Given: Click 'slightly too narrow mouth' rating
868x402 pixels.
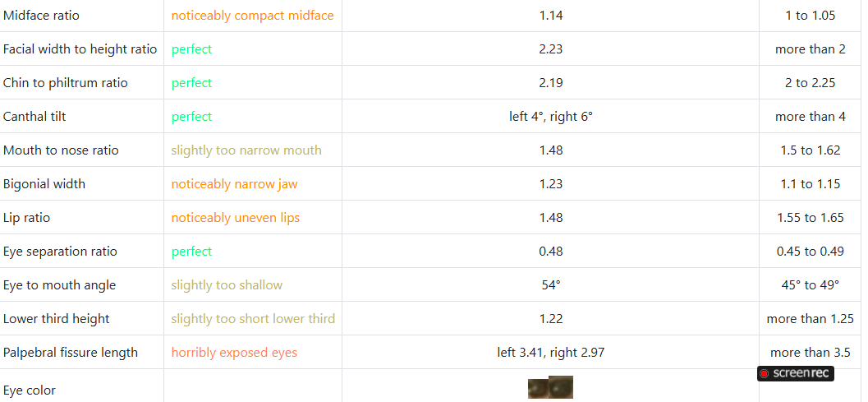Looking at the screenshot, I should coord(246,150).
